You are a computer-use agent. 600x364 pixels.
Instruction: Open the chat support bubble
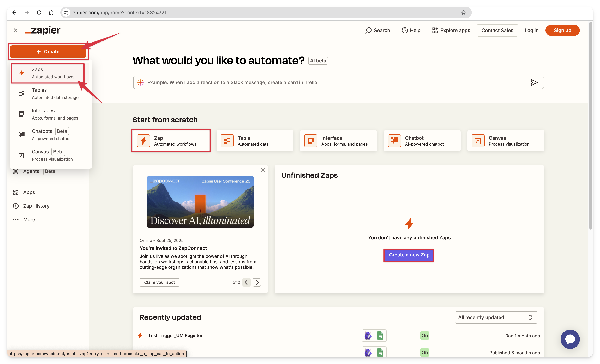coord(570,339)
